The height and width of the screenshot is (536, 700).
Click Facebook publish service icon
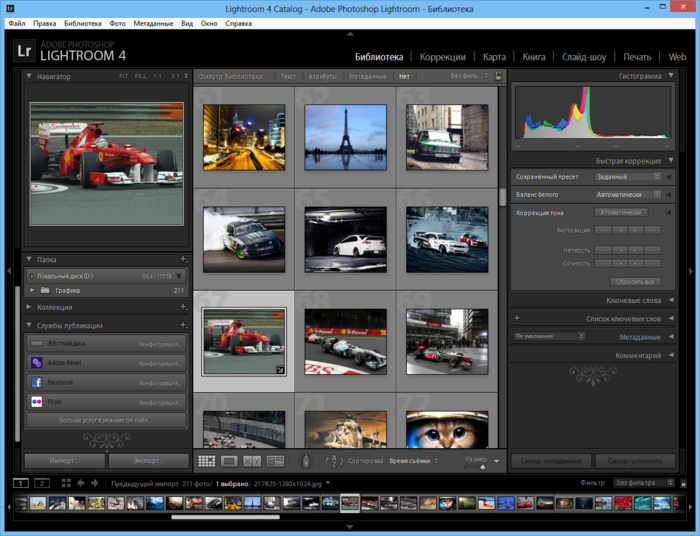coord(36,382)
